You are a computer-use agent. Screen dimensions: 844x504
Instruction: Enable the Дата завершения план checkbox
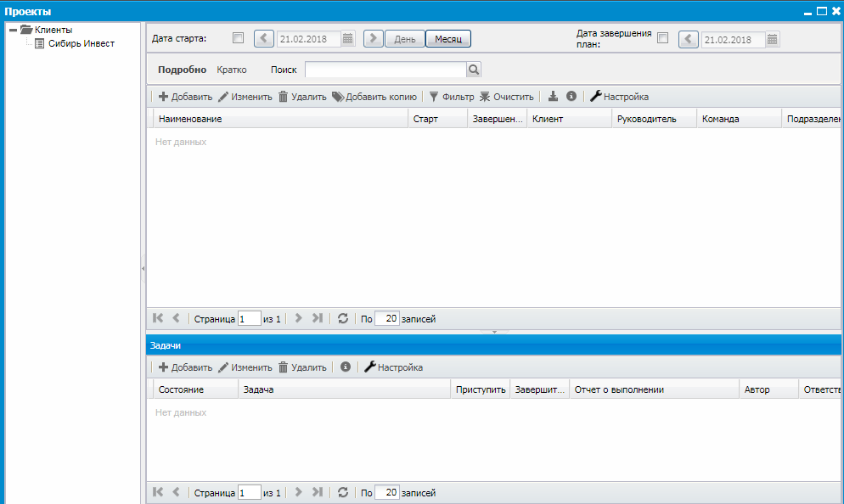662,38
